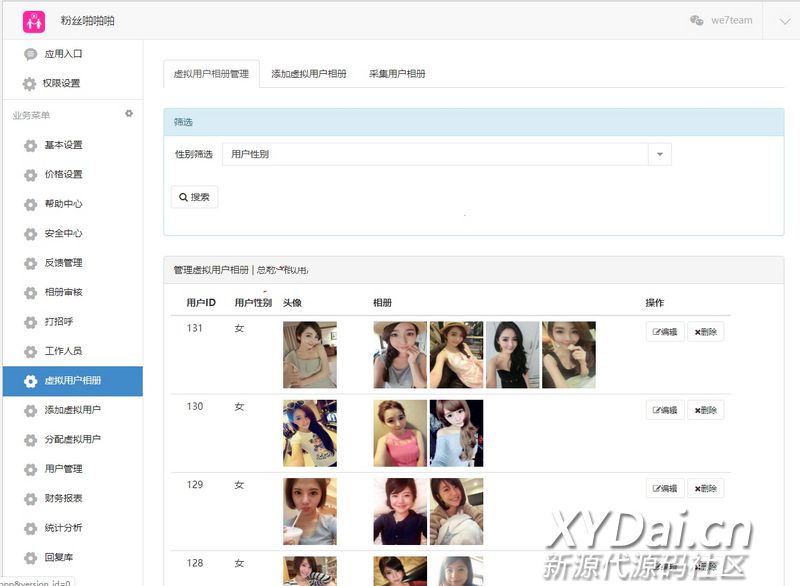Open 价格设置 menu entry
This screenshot has width=800, height=586.
tap(63, 174)
